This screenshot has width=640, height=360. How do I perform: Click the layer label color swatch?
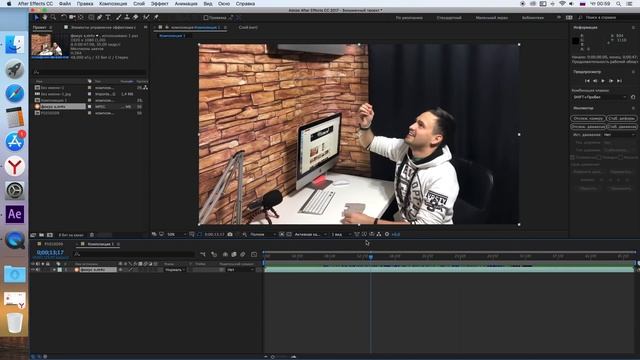(x=60, y=270)
